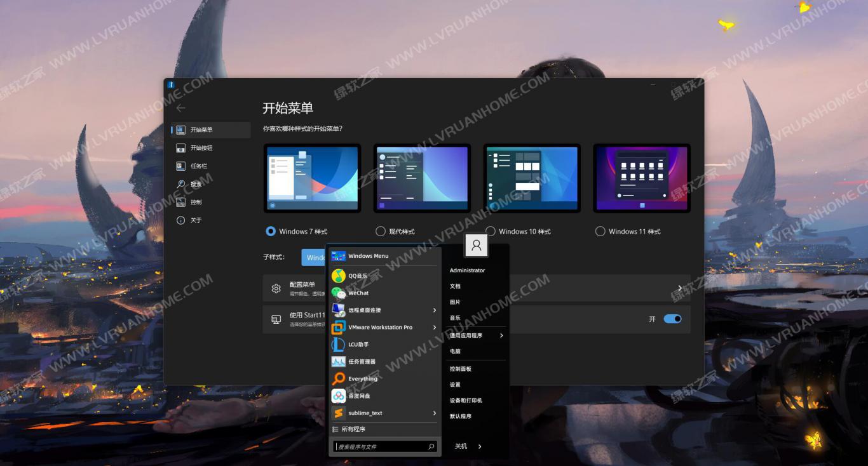
Task: Launch WeChat from the start menu
Action: (358, 293)
